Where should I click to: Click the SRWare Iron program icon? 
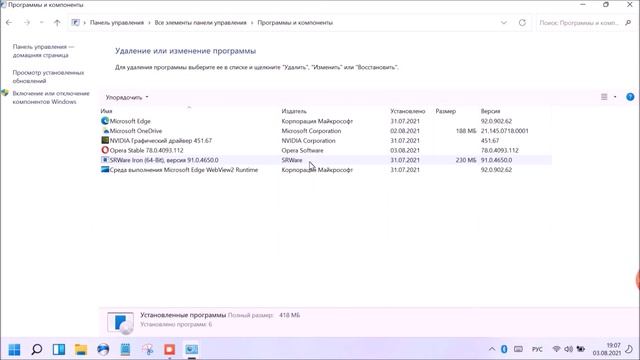pyautogui.click(x=105, y=160)
